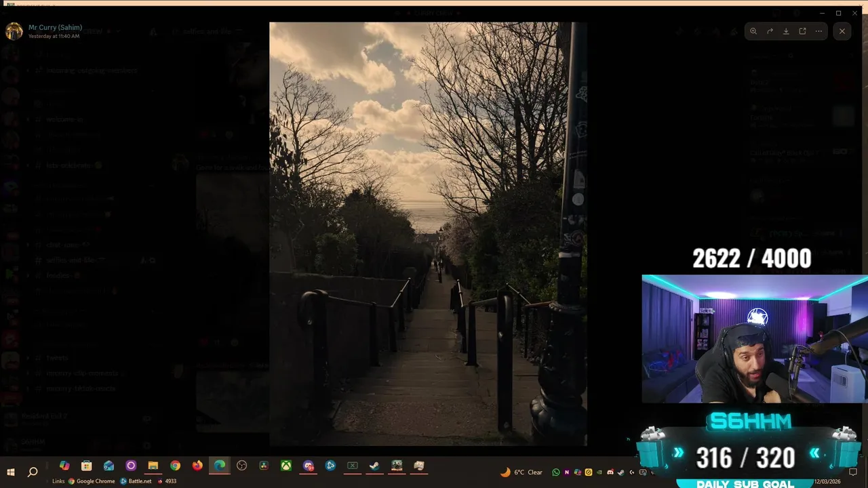The width and height of the screenshot is (868, 488).
Task: Open the Windows Start menu
Action: click(11, 471)
